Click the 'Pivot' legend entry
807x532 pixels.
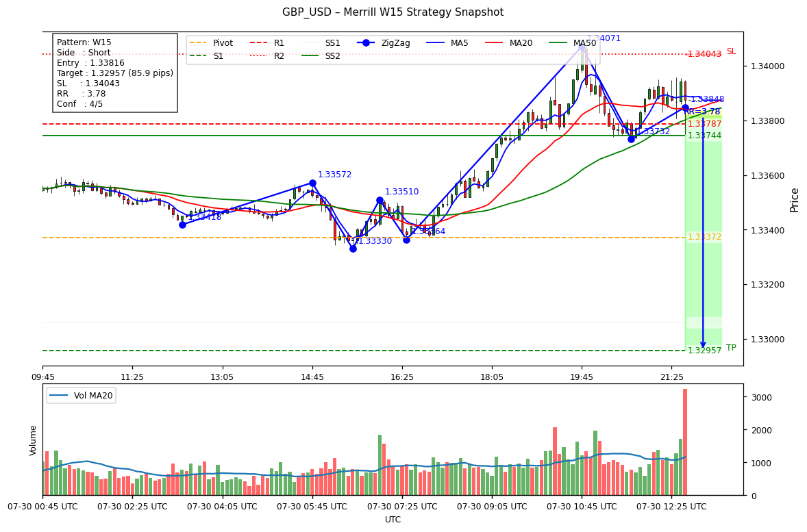tap(211, 43)
